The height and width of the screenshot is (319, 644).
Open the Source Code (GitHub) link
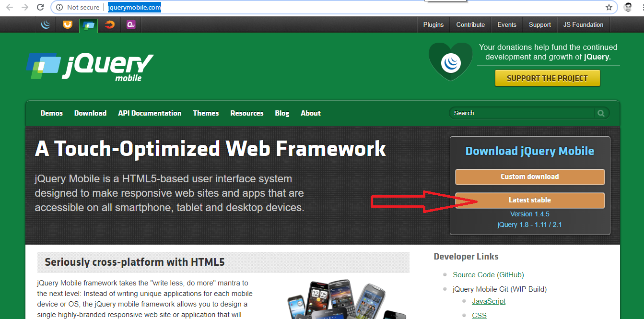[x=488, y=275]
